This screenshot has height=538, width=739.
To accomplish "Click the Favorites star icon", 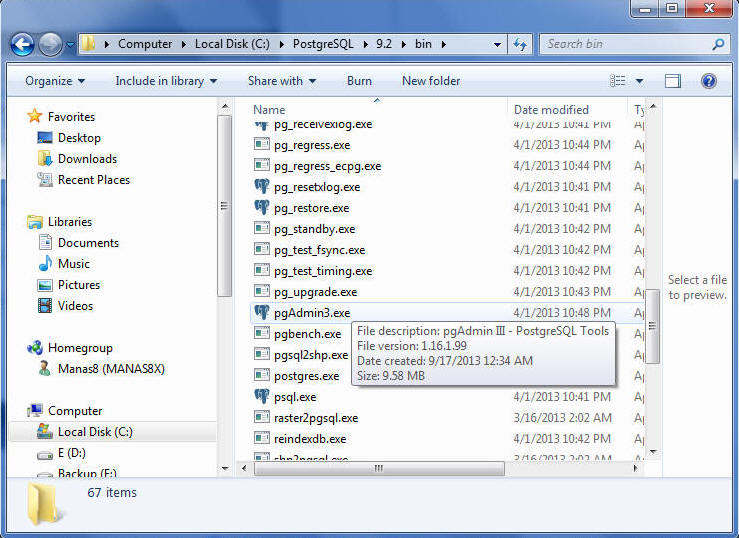I will tap(35, 116).
